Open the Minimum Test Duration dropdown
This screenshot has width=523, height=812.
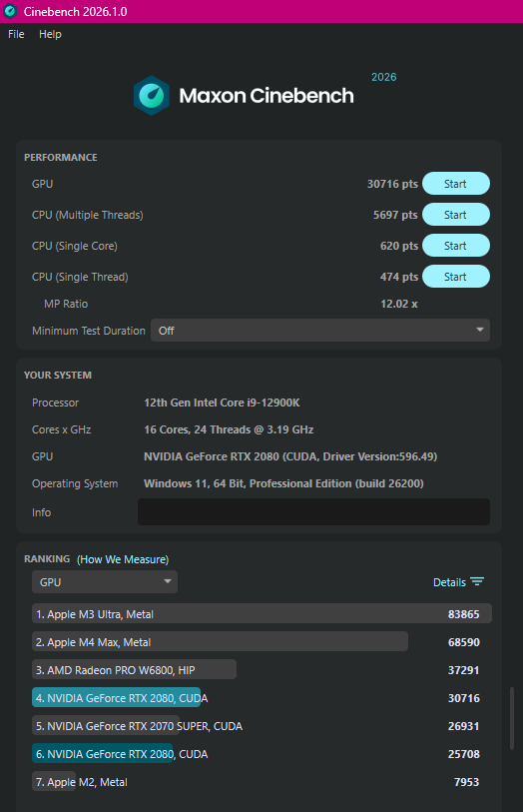pos(320,331)
